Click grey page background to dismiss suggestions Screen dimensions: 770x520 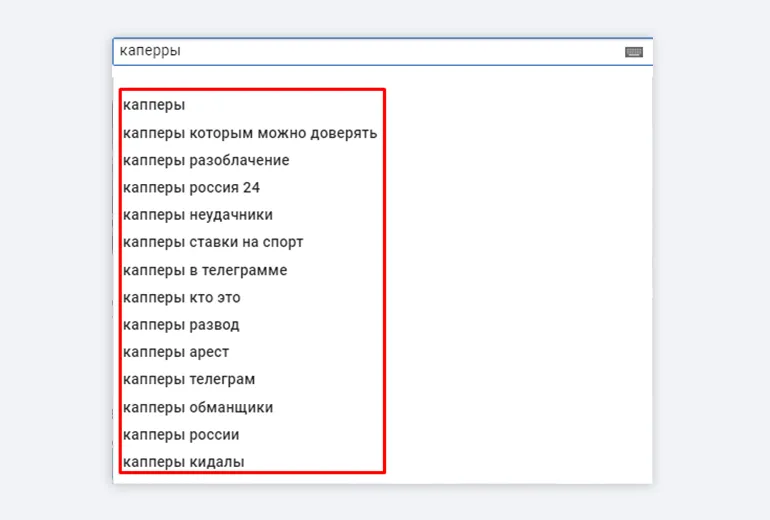coord(710,300)
